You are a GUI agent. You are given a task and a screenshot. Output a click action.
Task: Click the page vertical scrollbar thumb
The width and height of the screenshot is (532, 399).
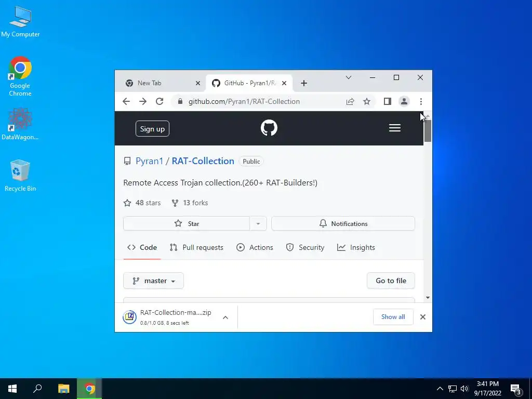tap(428, 131)
